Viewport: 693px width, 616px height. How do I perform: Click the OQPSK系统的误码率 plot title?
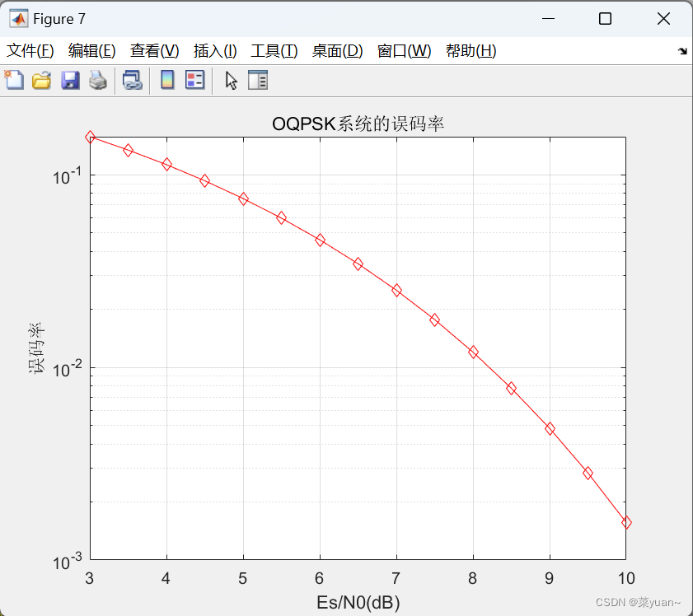tap(358, 122)
